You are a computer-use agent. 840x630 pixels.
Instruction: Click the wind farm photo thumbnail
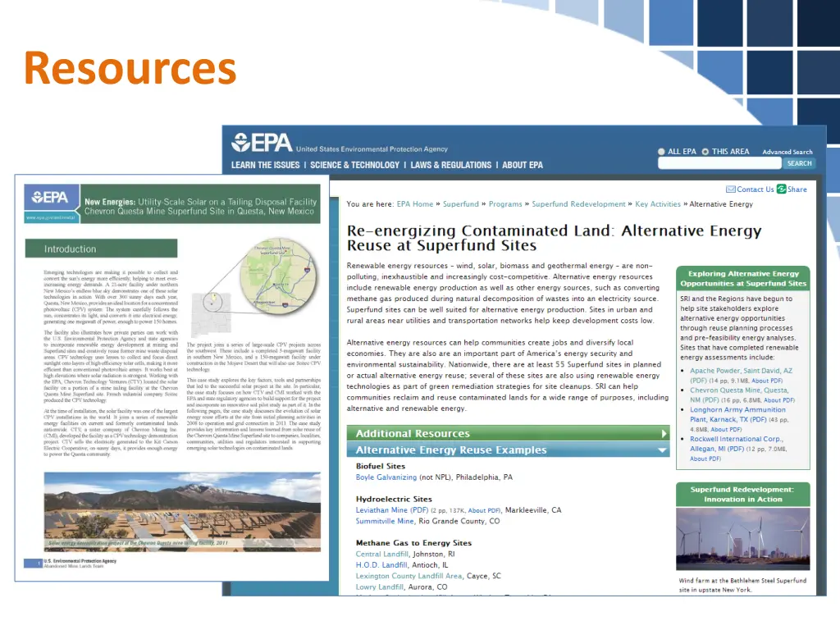click(x=742, y=541)
